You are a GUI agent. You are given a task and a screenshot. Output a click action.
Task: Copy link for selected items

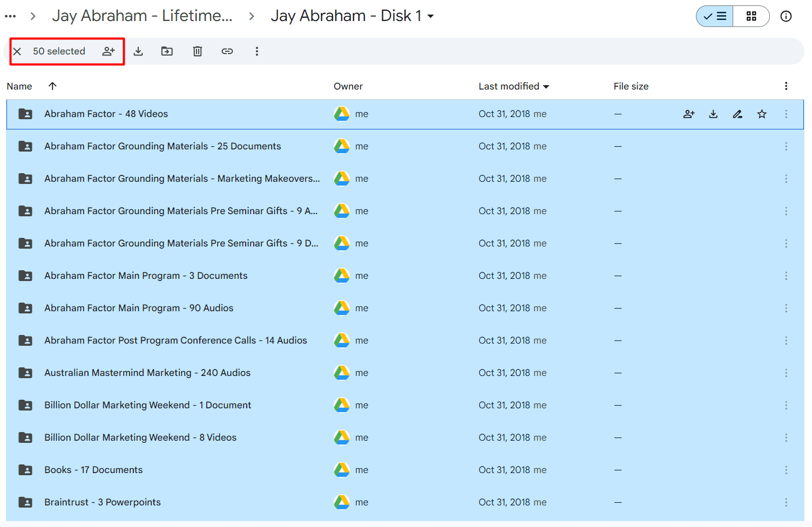[x=227, y=51]
